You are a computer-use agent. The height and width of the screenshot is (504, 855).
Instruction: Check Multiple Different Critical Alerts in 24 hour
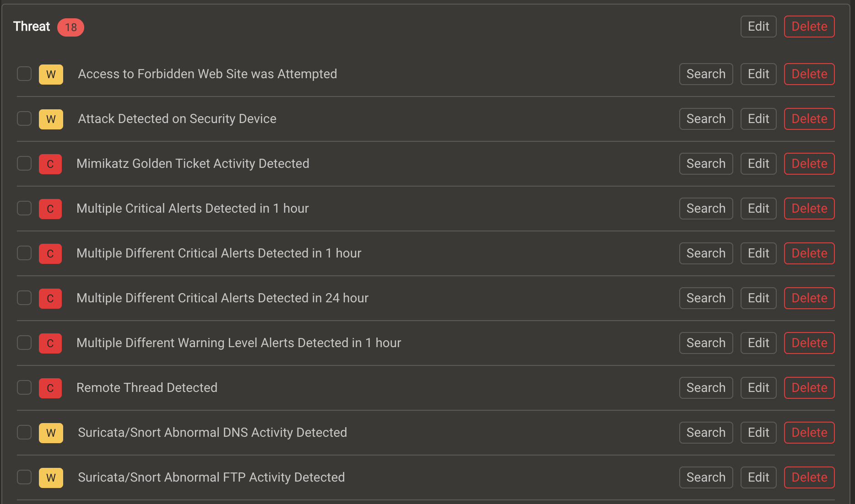tap(24, 298)
